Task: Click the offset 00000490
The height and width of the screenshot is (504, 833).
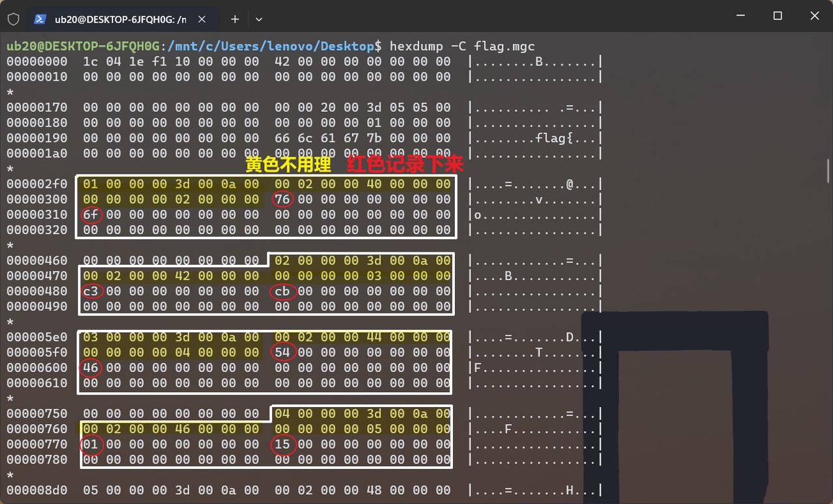Action: click(37, 306)
